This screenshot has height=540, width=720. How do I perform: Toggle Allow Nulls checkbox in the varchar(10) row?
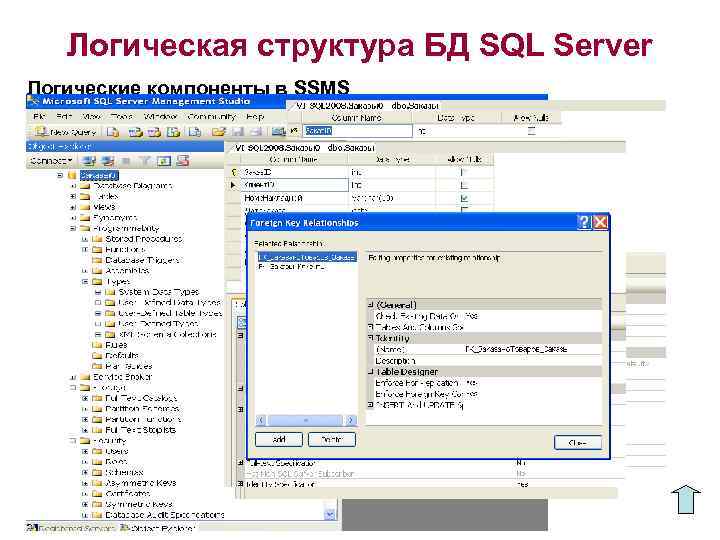(x=464, y=198)
